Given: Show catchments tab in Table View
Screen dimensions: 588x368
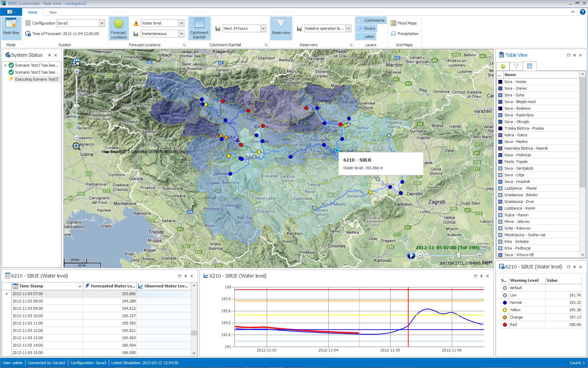Looking at the screenshot, I should click(x=529, y=66).
